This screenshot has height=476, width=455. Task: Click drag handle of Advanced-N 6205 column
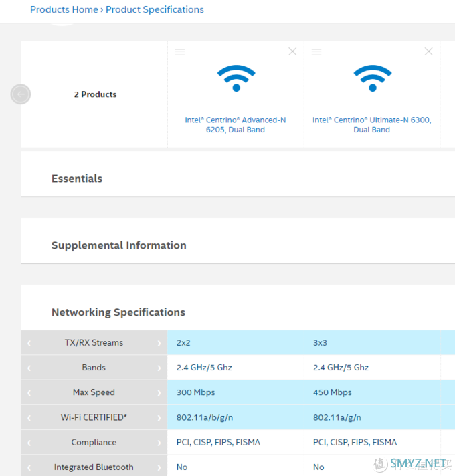point(180,52)
